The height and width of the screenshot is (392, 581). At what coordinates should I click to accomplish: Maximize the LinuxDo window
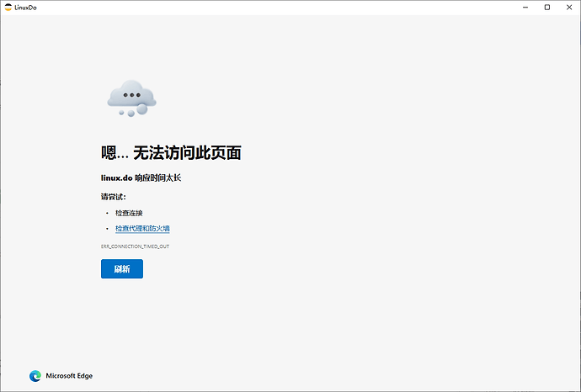pos(547,8)
